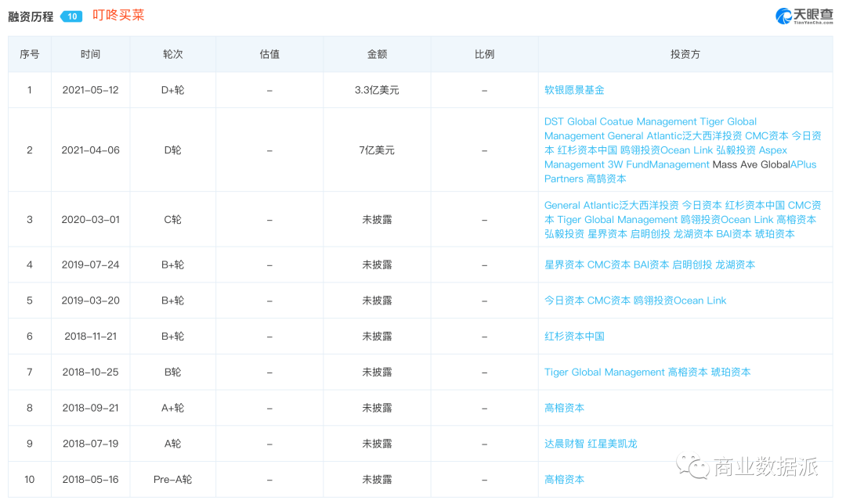Click the 时间 column header
The width and height of the screenshot is (846, 504).
91,55
